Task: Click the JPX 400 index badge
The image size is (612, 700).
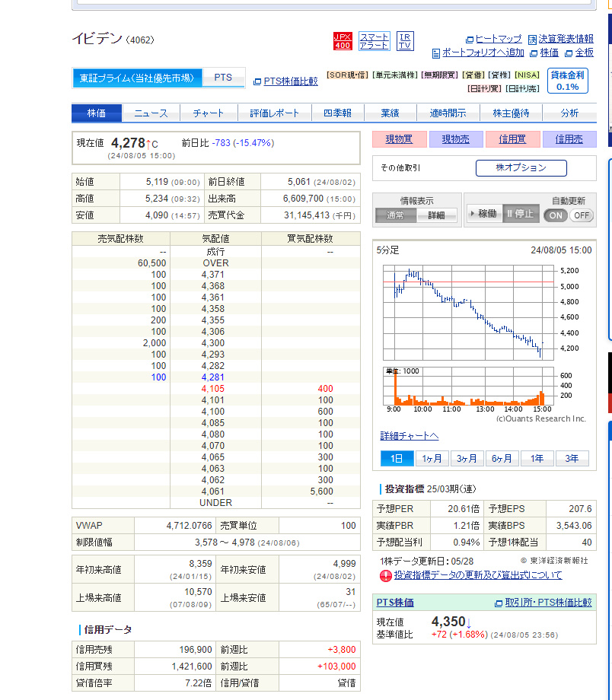Action: point(343,41)
